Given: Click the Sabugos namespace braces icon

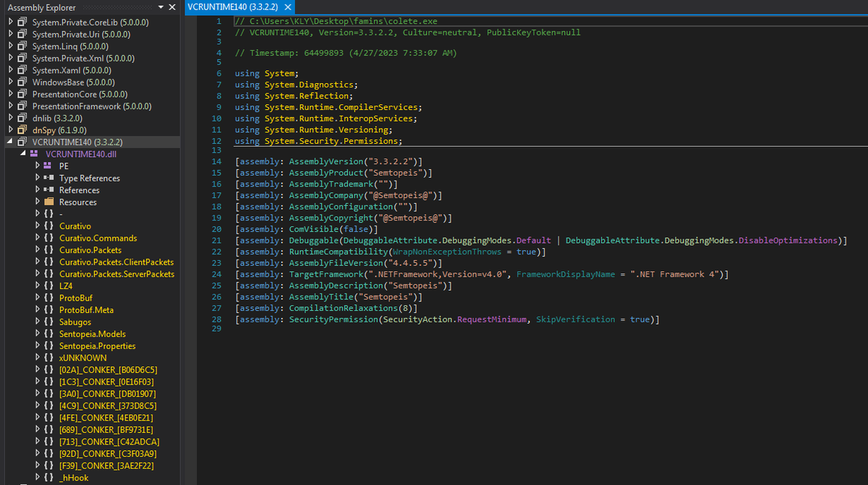Looking at the screenshot, I should [x=48, y=322].
